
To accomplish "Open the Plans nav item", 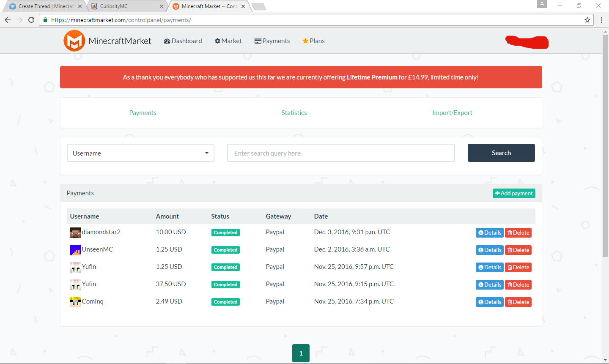I will [313, 41].
